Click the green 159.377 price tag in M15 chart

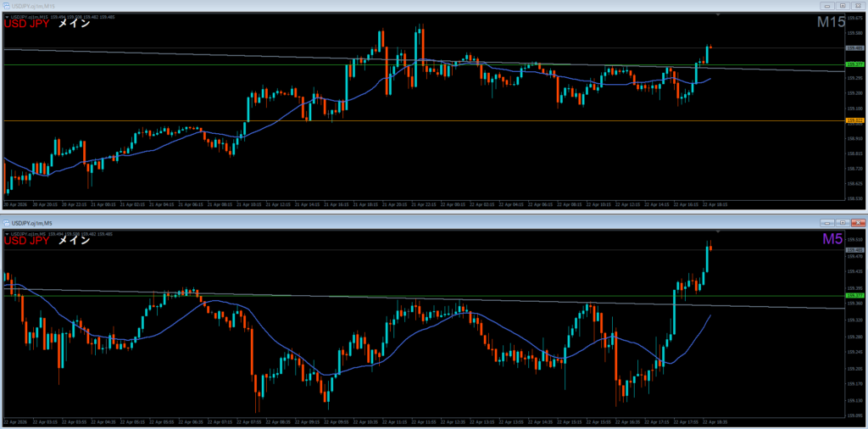pyautogui.click(x=855, y=64)
